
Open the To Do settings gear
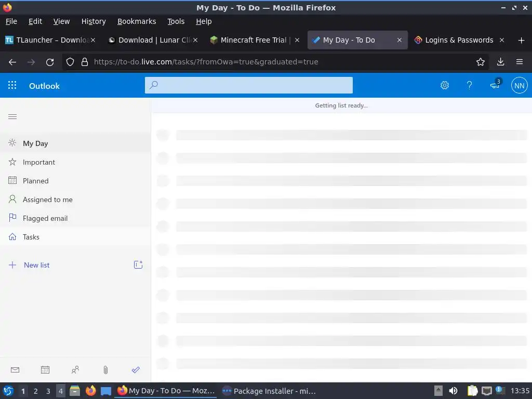point(445,85)
